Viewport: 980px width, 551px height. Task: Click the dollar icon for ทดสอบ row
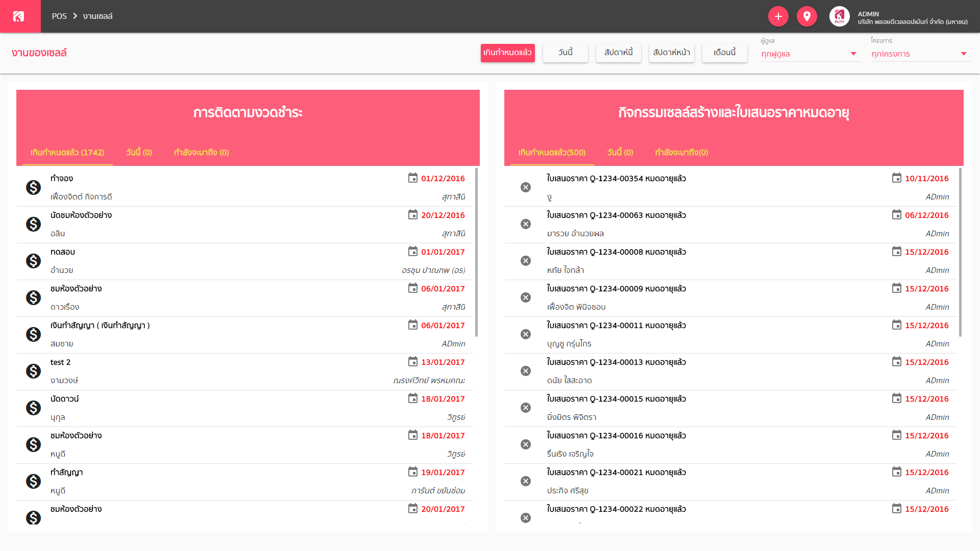34,261
